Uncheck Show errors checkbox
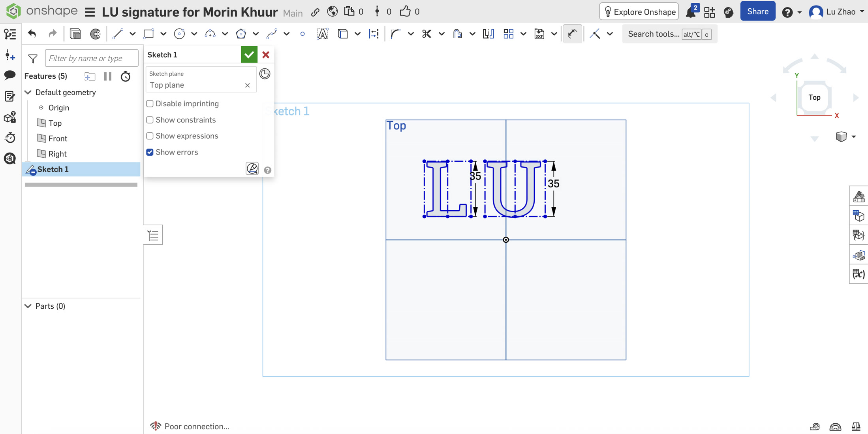 click(x=150, y=152)
